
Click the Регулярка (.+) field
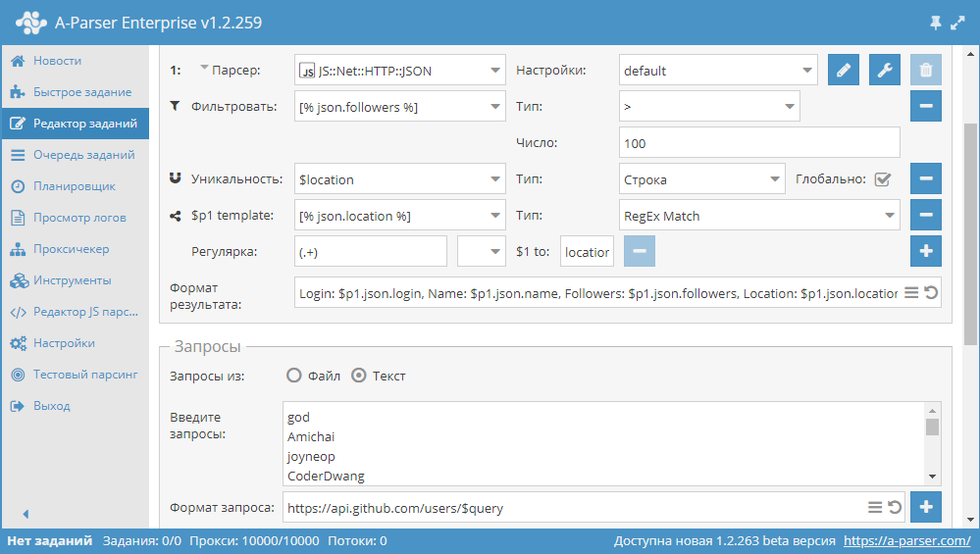[371, 252]
